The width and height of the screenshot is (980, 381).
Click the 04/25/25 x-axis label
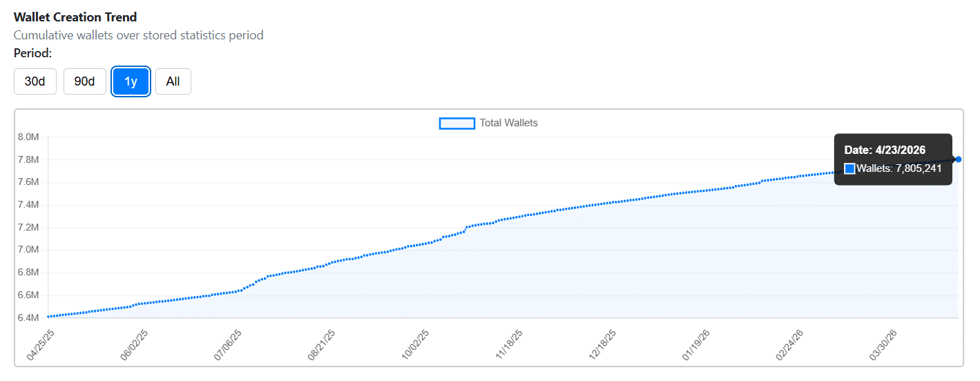[40, 344]
